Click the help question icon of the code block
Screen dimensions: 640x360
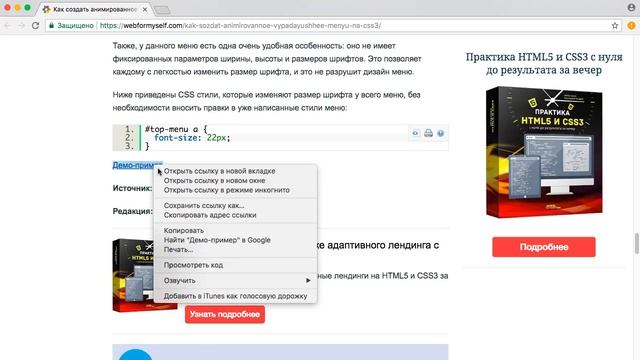point(440,133)
